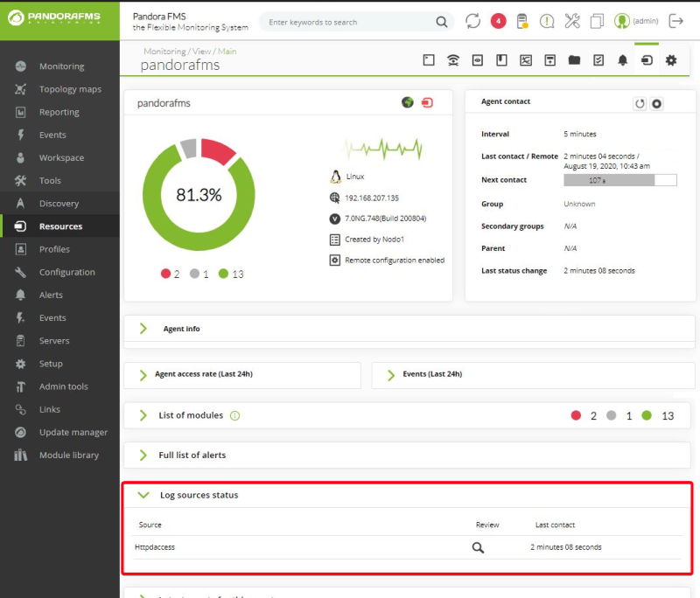
Task: Open Setup in the sidebar
Action: (59, 364)
